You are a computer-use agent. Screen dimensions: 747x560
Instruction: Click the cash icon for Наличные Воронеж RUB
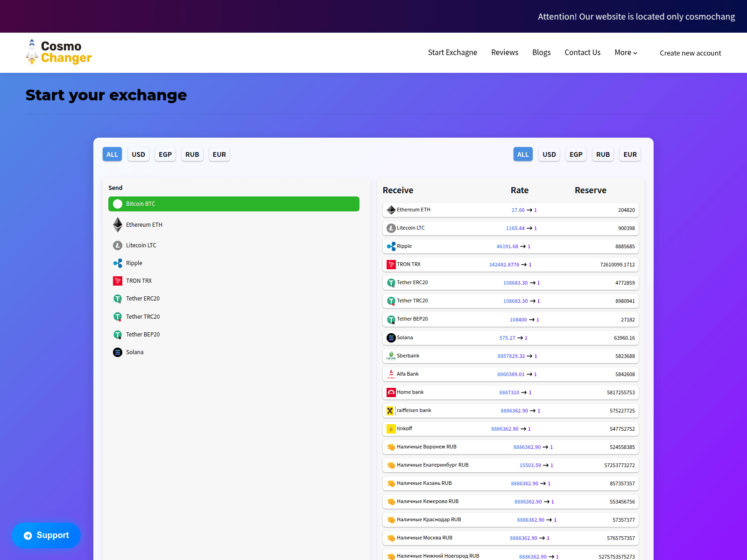click(391, 447)
